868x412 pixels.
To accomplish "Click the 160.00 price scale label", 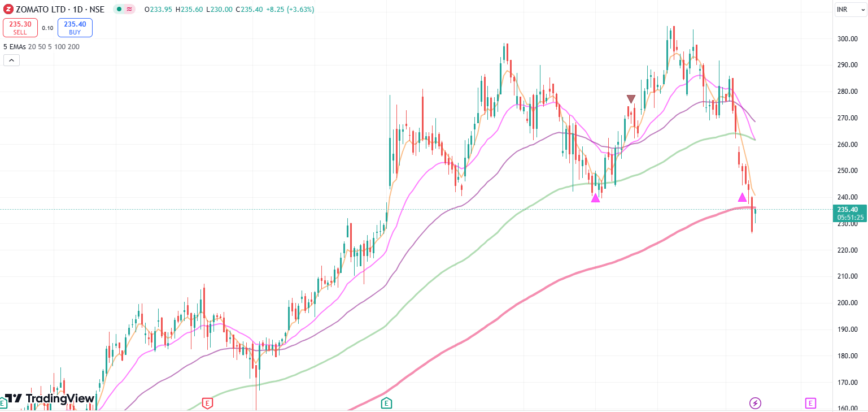I will tap(848, 409).
